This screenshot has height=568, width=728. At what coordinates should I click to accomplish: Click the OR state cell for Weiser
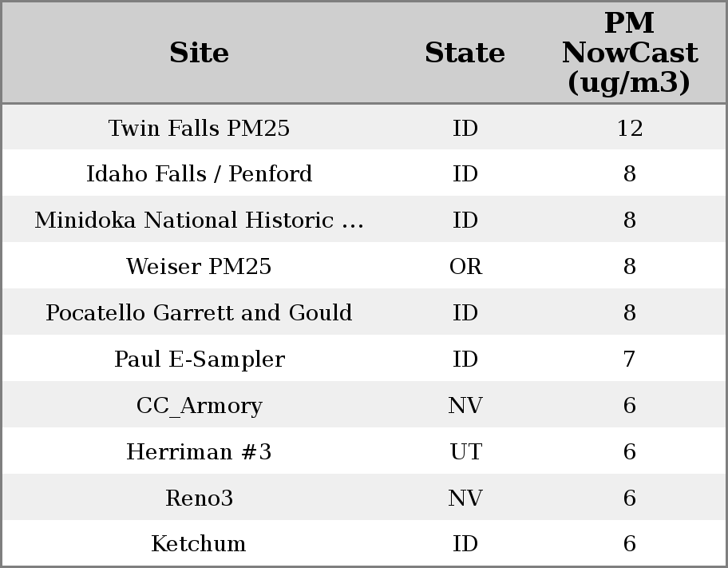[465, 266]
